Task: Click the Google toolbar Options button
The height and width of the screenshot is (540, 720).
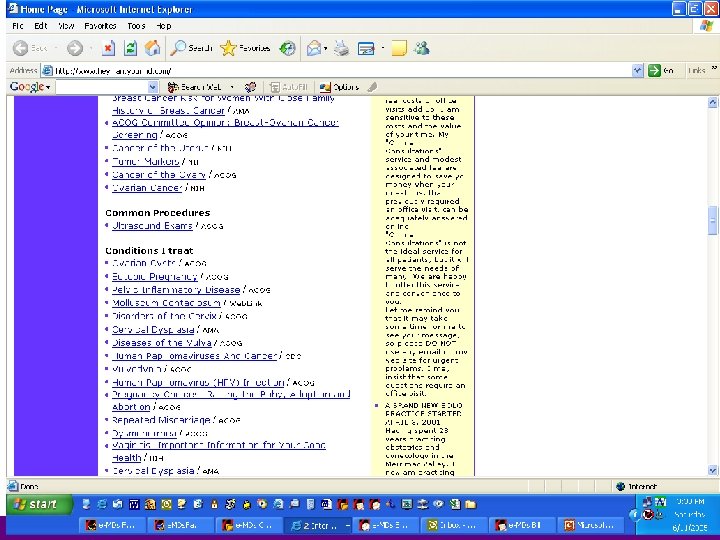Action: pyautogui.click(x=339, y=87)
